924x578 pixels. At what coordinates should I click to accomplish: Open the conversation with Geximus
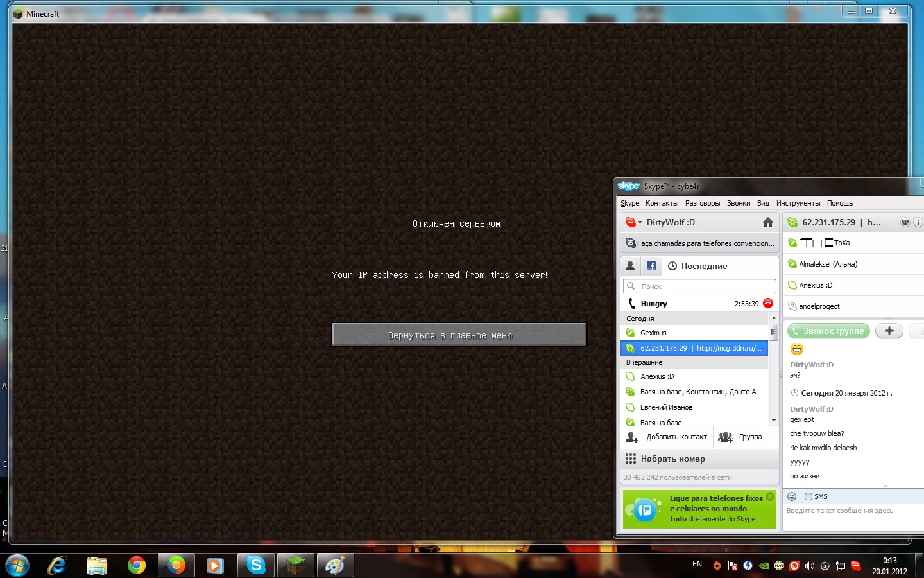[694, 333]
